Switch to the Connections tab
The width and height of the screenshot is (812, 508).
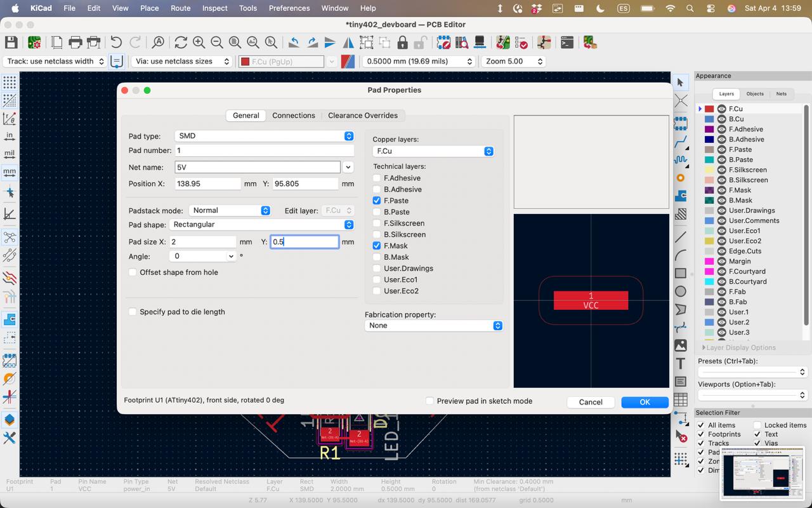[294, 115]
